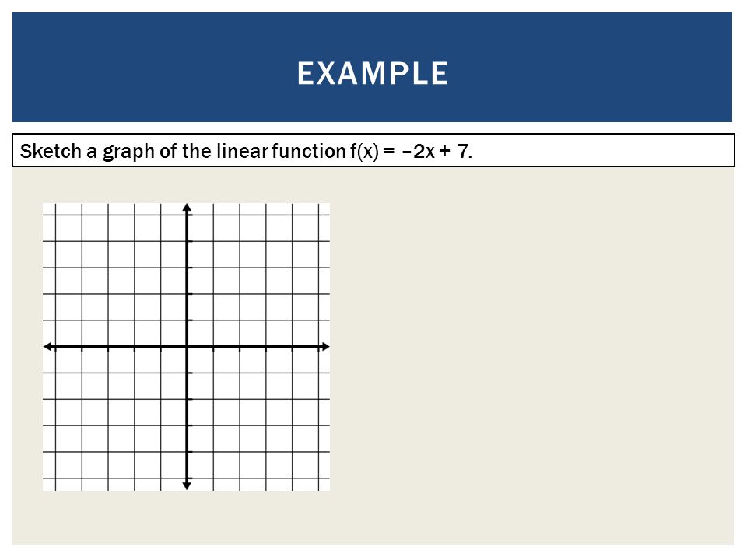
Task: Click the words linear function in the prompt
Action: point(281,151)
